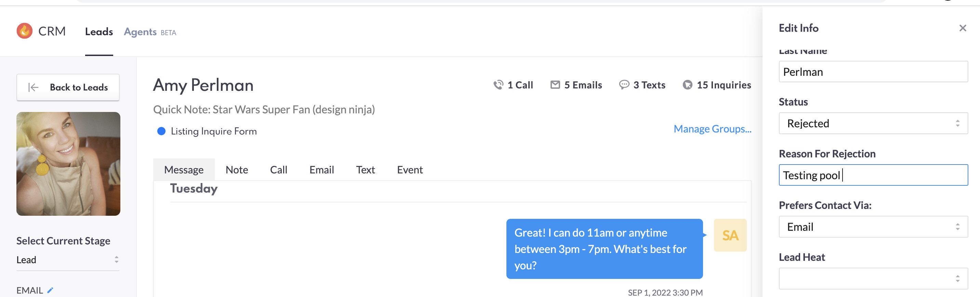Viewport: 980px width, 297px height.
Task: Click the inquiries icon beside 15 Inquiries
Action: pos(687,85)
